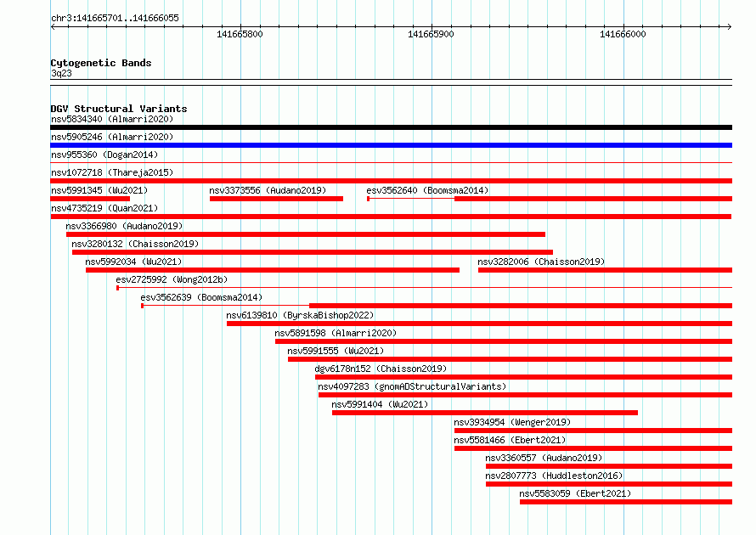
Task: Click the nsv1072718 (Thareja2015) label
Action: (x=112, y=172)
